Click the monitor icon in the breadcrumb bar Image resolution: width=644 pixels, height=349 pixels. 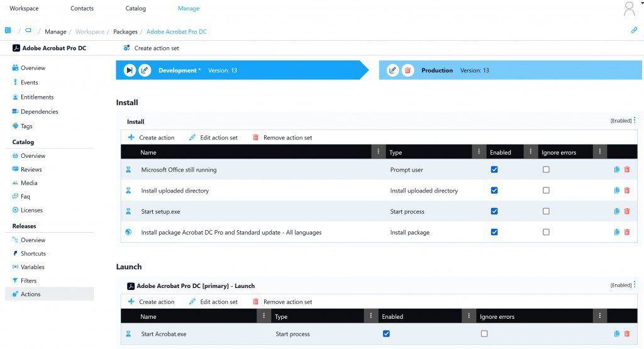click(x=28, y=30)
